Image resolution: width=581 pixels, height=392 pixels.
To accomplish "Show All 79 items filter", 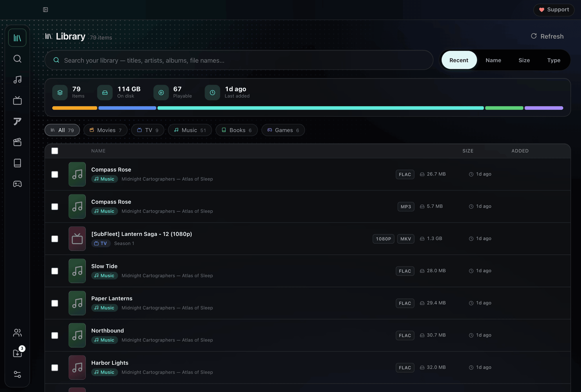I will click(x=62, y=130).
